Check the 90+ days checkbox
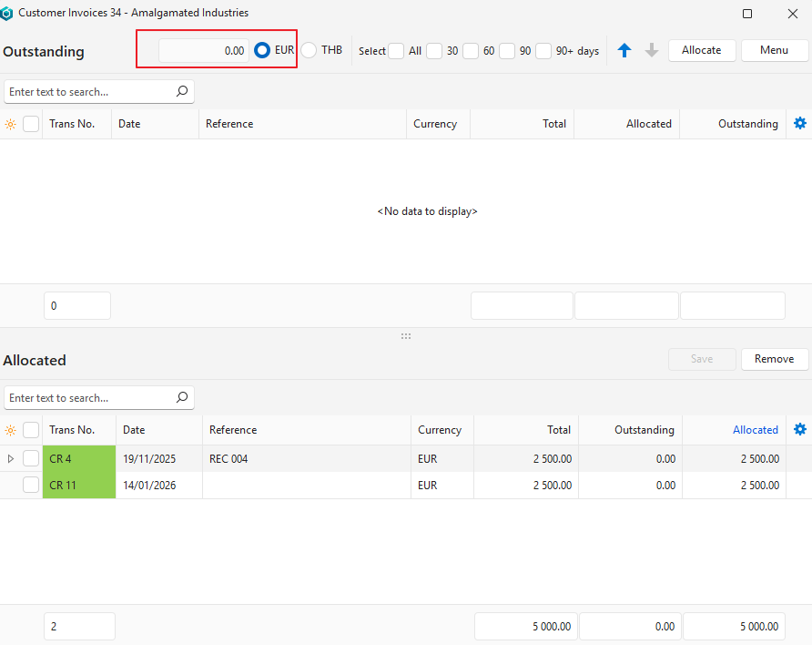This screenshot has height=645, width=812. (543, 51)
